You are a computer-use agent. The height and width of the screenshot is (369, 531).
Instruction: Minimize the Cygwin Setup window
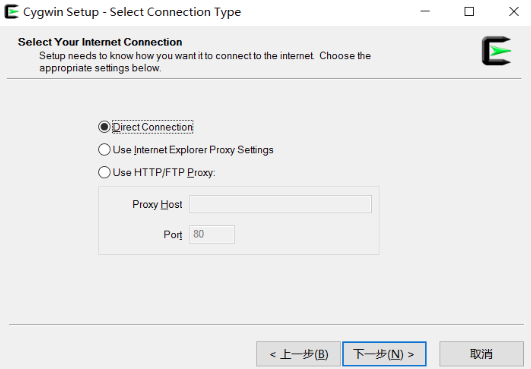pos(425,12)
